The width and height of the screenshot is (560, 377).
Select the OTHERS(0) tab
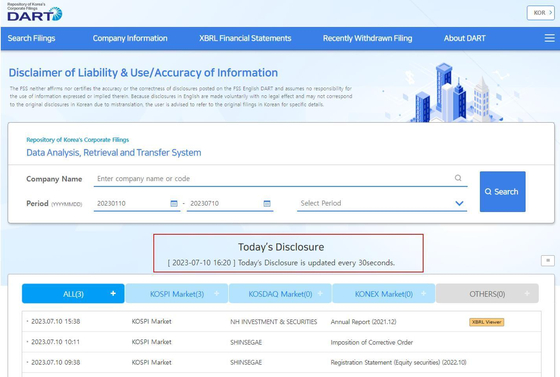487,294
